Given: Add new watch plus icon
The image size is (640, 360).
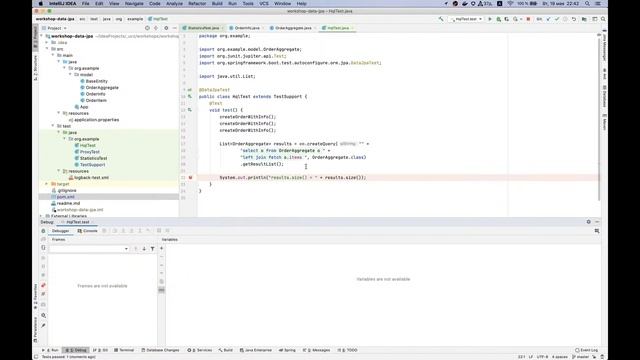Looking at the screenshot, I should click(x=162, y=248).
